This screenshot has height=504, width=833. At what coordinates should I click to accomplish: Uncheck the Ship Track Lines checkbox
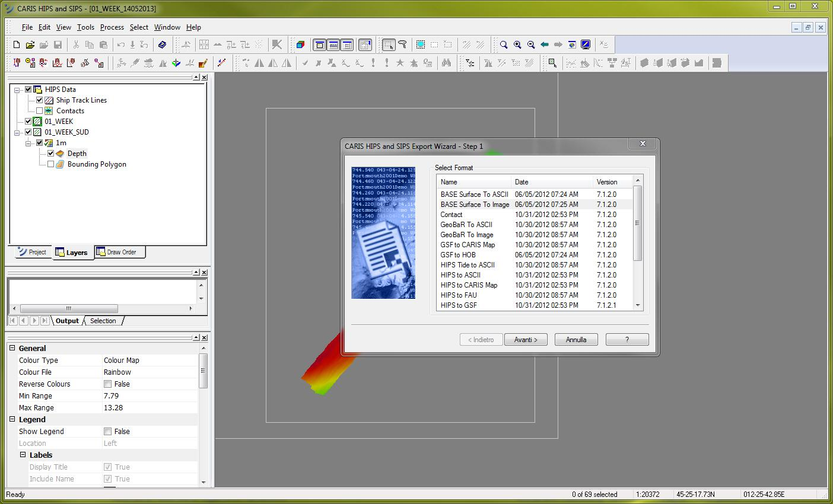pos(39,100)
